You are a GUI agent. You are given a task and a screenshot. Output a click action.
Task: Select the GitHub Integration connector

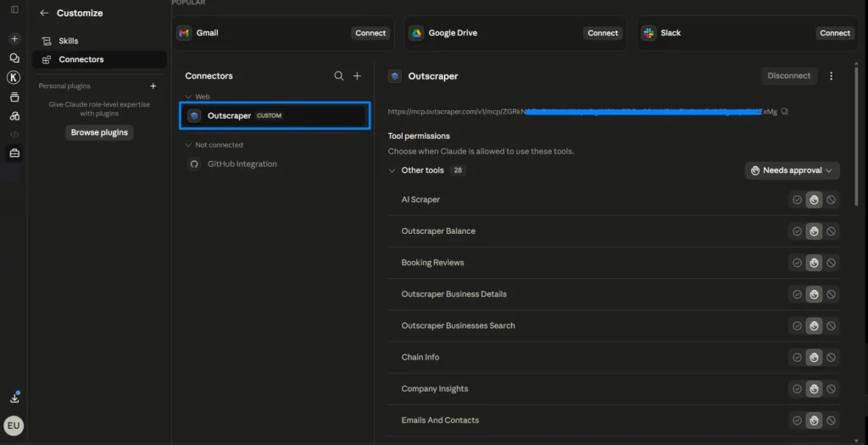click(275, 164)
